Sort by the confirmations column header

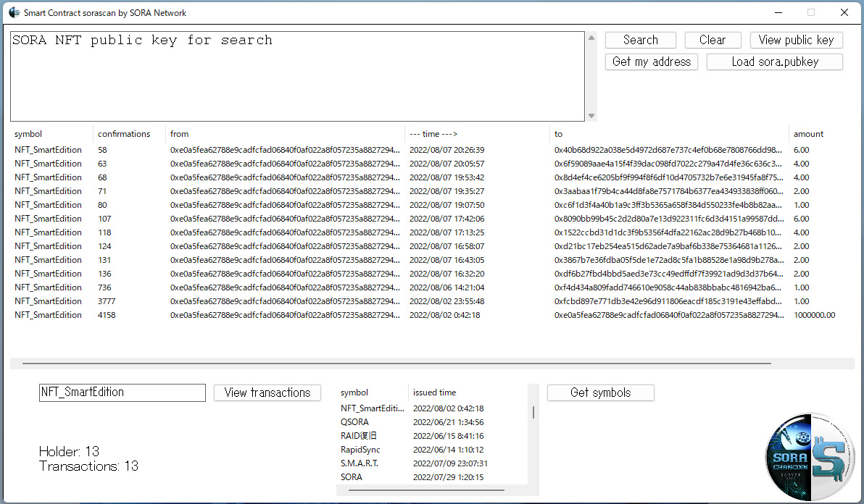130,134
